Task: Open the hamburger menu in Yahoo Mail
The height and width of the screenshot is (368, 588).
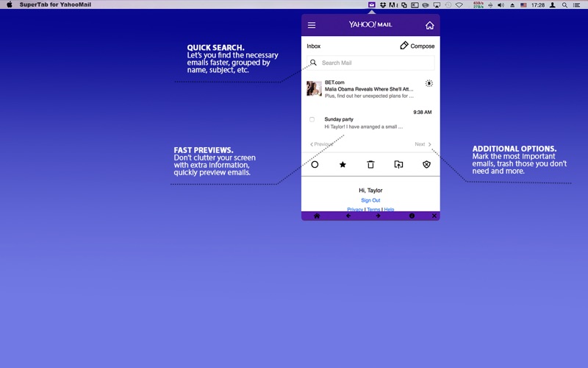Action: (312, 25)
